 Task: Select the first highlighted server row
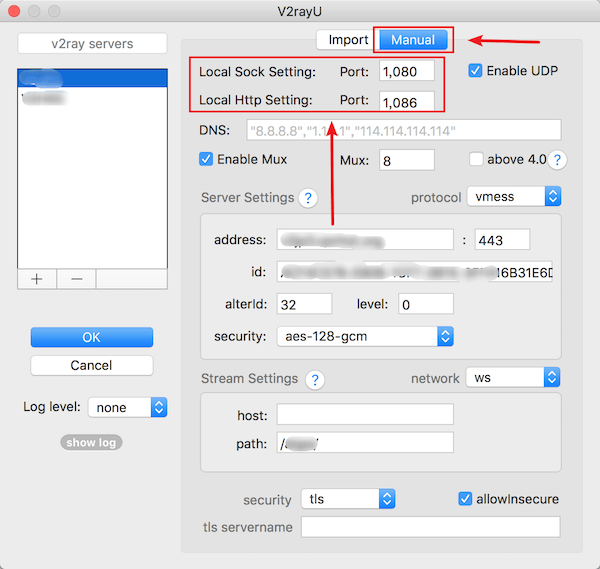92,78
